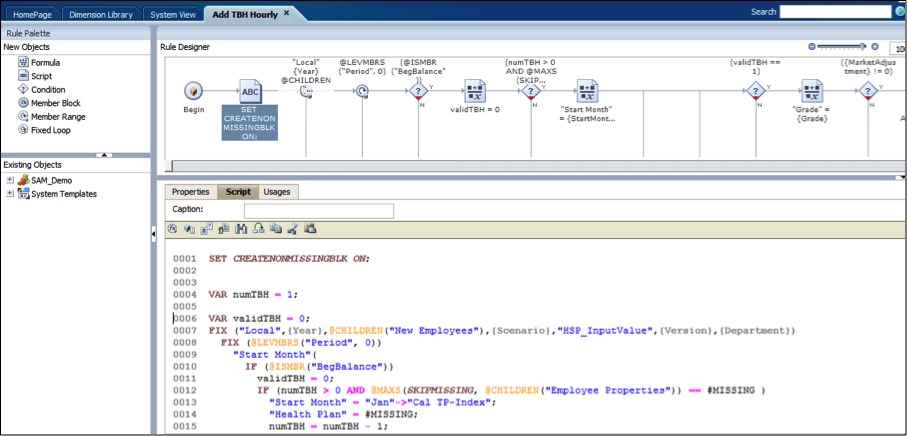Click script line 0001 SET CREATENONMISSINGBLK ON
The image size is (907, 436).
(289, 258)
